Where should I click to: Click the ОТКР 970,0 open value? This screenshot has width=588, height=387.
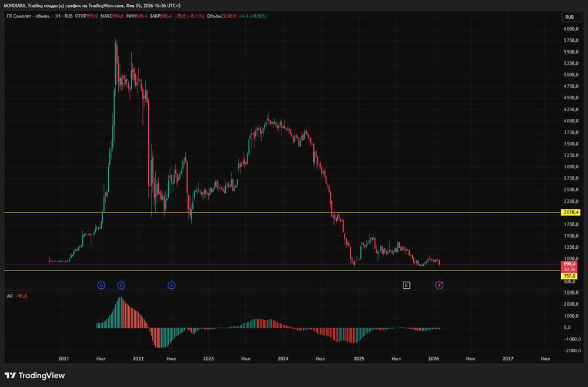[x=86, y=16]
